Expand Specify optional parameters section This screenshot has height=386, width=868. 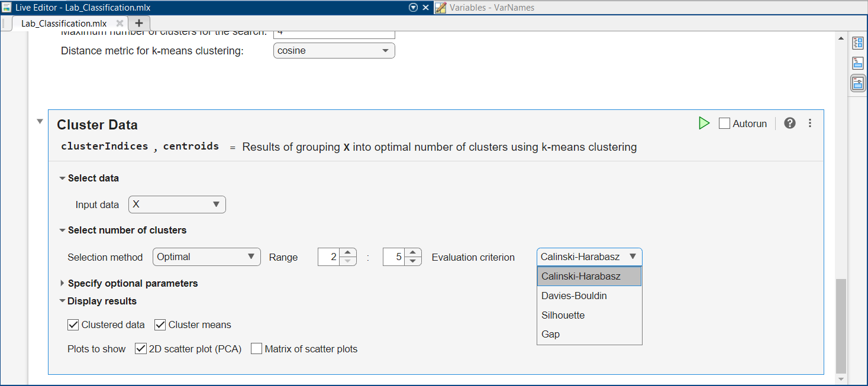click(62, 283)
